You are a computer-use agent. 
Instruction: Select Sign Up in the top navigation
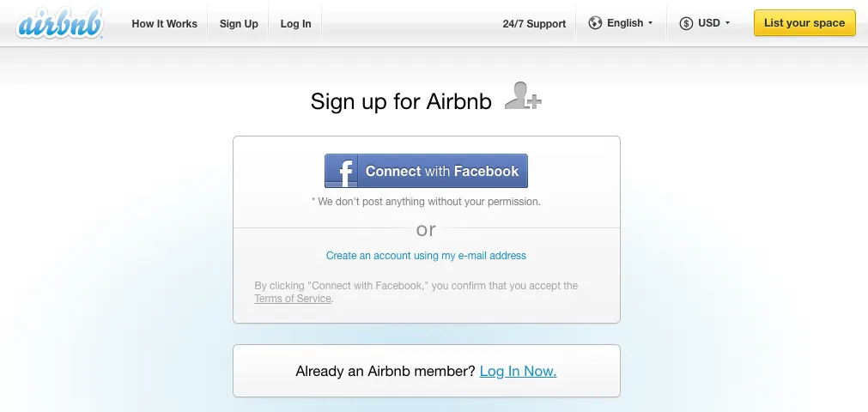pyautogui.click(x=239, y=24)
